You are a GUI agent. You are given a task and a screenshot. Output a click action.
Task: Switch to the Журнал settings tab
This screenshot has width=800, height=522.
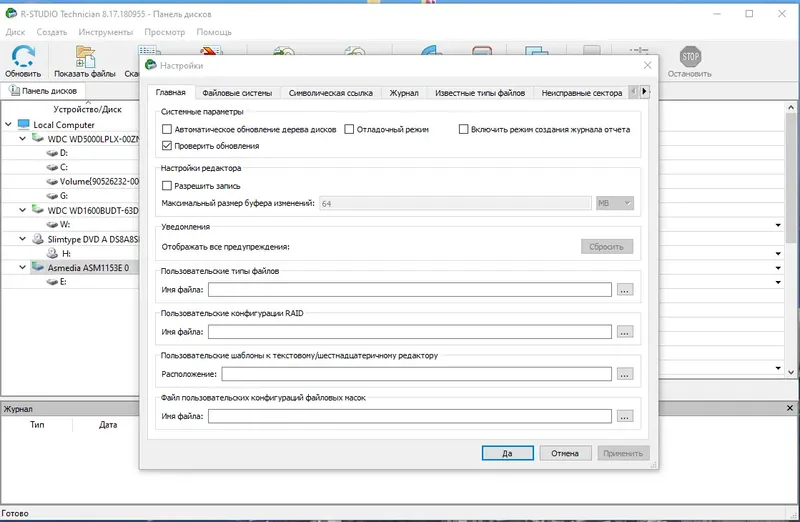pyautogui.click(x=404, y=93)
